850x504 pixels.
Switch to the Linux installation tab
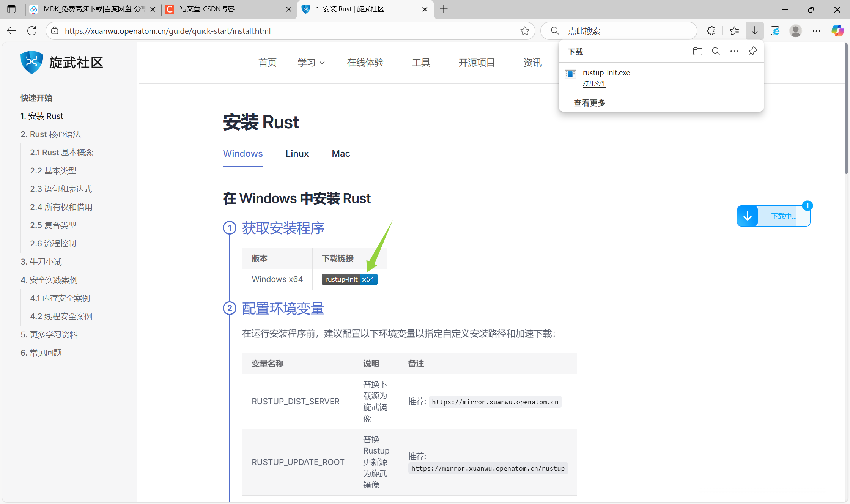(x=297, y=153)
